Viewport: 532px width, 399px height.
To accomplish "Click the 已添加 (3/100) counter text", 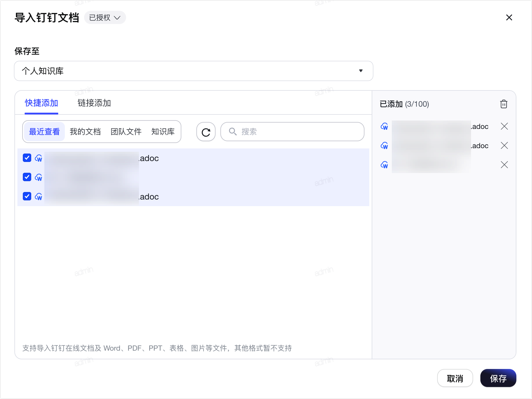I will (x=404, y=104).
